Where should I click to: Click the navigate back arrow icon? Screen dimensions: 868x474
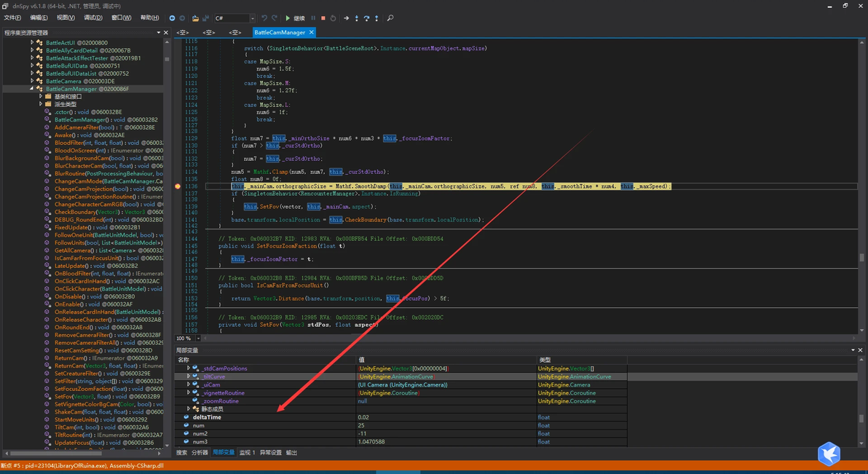point(172,18)
